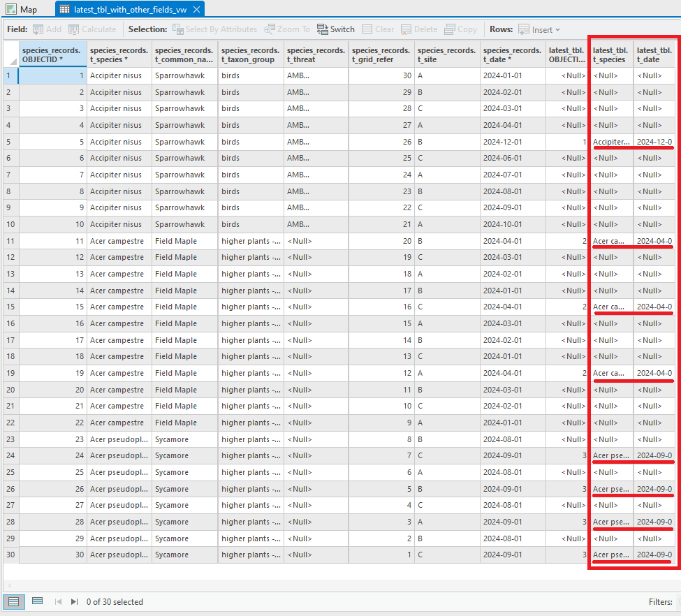
Task: Click the '0 of 30 selected' status text
Action: (x=115, y=601)
